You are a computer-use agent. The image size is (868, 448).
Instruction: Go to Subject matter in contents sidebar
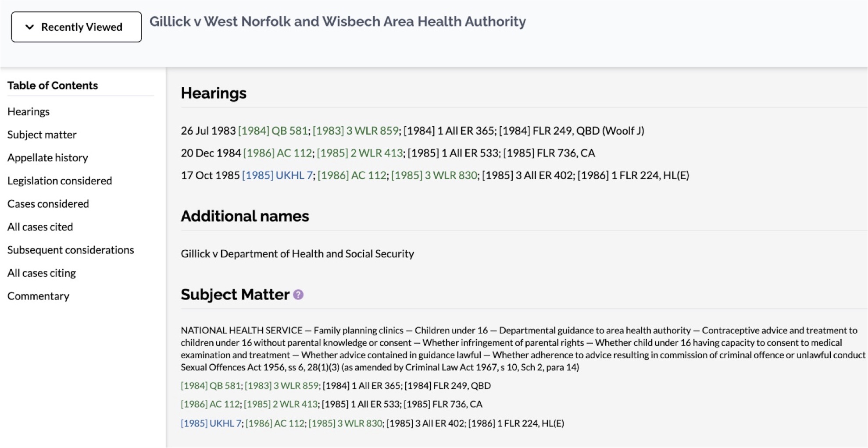(42, 135)
